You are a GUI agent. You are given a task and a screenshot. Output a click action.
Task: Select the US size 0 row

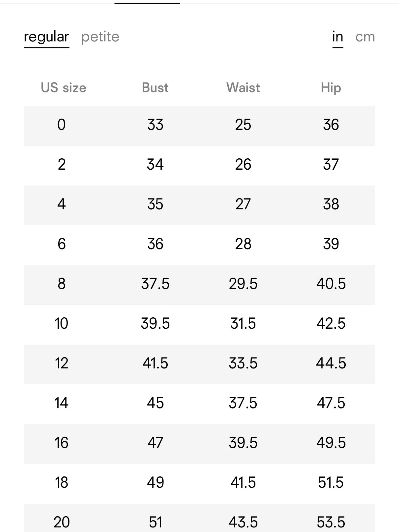[199, 126]
